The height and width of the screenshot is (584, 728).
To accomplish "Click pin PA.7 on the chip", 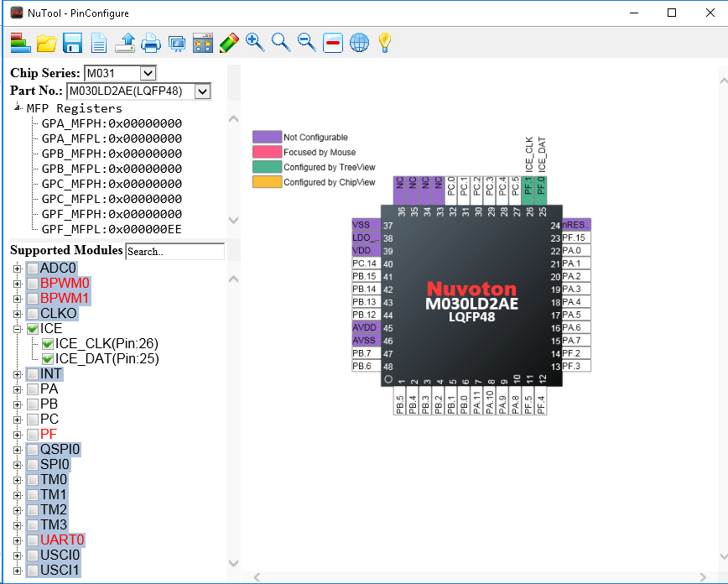I will (x=577, y=340).
